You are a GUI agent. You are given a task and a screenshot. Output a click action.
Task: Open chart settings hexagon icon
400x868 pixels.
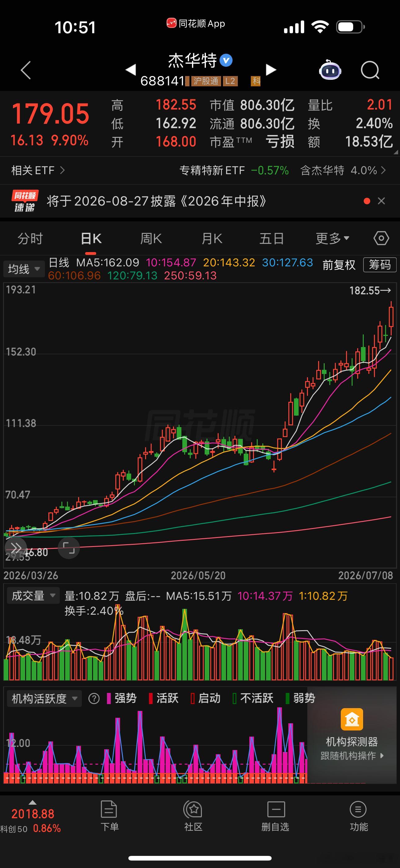point(381,238)
